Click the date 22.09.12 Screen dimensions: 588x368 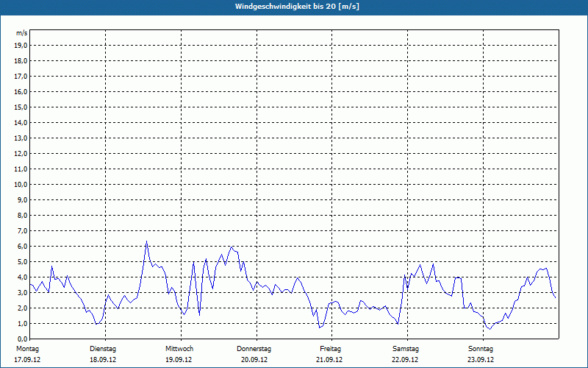405,360
